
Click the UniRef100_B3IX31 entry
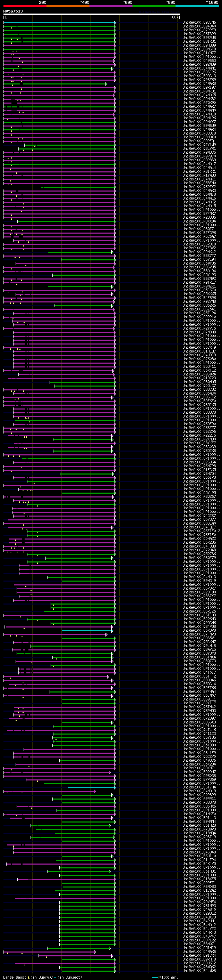[x=199, y=41]
